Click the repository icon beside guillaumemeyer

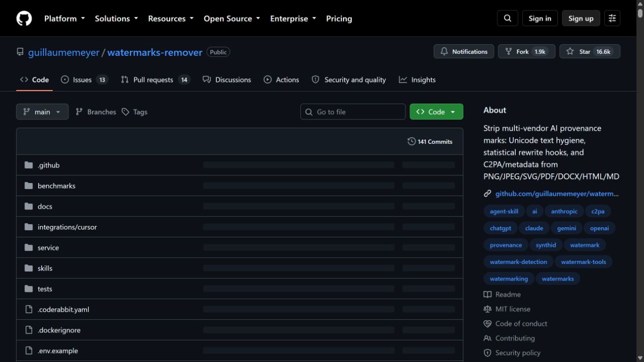(20, 52)
